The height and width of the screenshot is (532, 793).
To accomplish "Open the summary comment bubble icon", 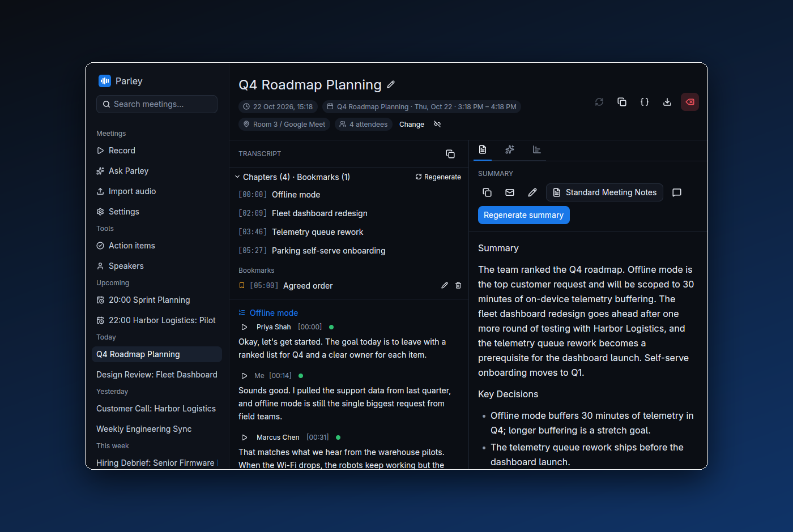I will pyautogui.click(x=676, y=192).
